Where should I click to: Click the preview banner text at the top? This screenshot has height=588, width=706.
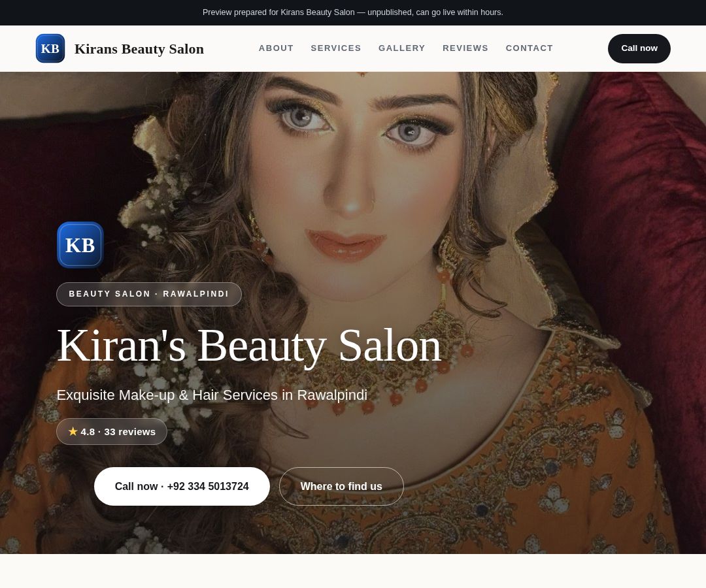point(353,12)
